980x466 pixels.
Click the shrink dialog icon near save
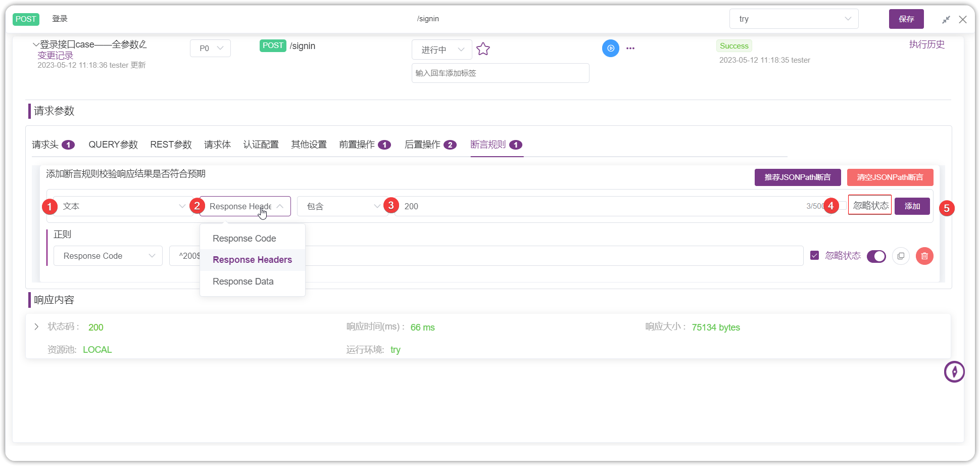click(946, 20)
